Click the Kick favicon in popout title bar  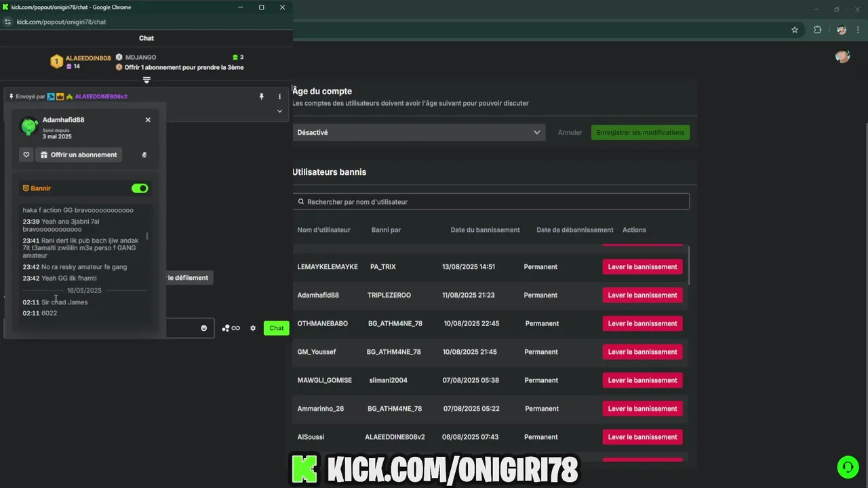(x=6, y=7)
